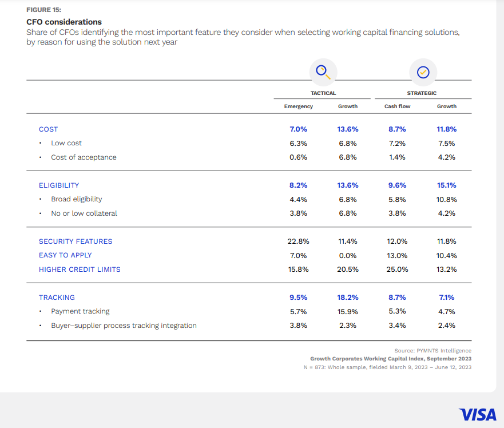Click the Cash flow column subheader
Screen dimensions: 504x428
click(x=397, y=106)
